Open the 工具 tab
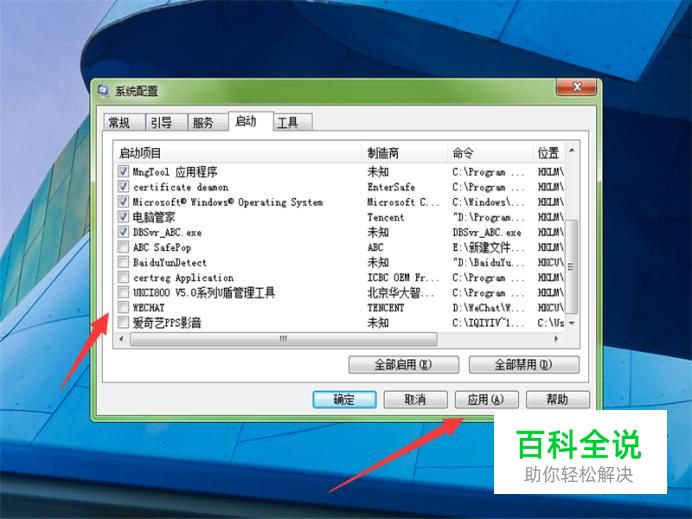 pyautogui.click(x=293, y=122)
